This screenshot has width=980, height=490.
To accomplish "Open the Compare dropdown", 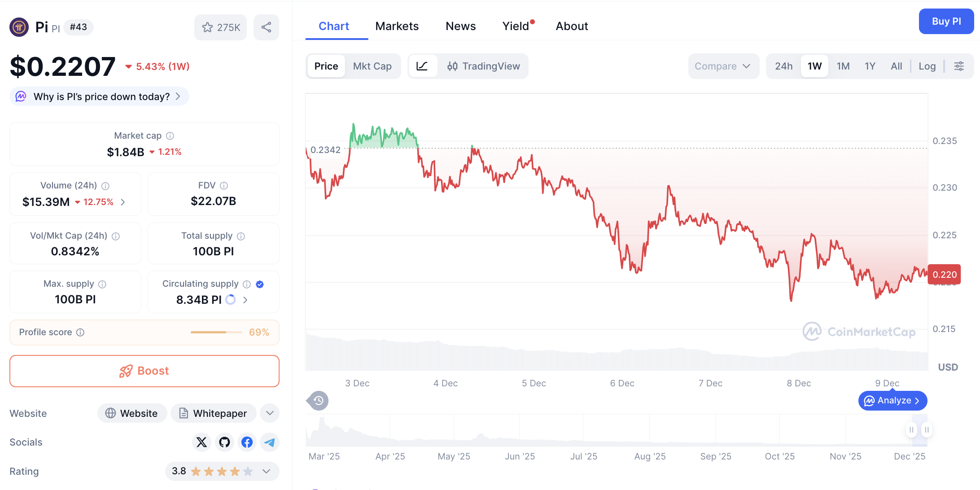I will pos(723,66).
